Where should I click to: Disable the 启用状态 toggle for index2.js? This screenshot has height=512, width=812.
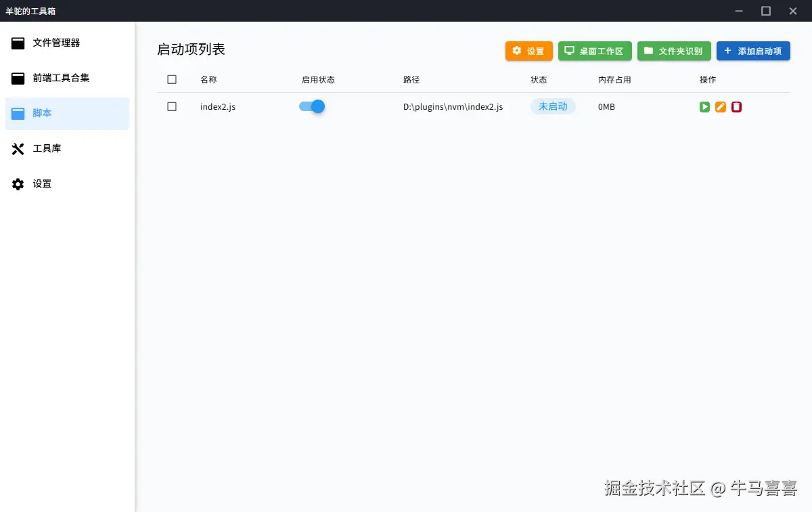coord(311,106)
